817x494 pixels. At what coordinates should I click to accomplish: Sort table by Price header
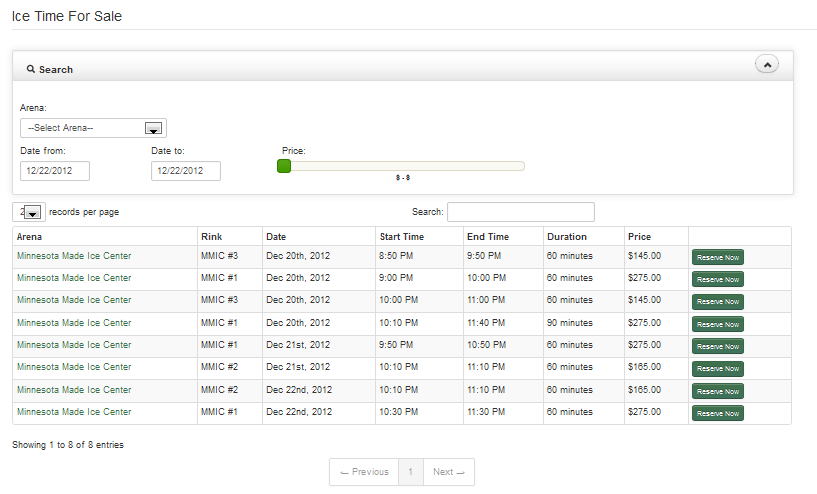(656, 237)
